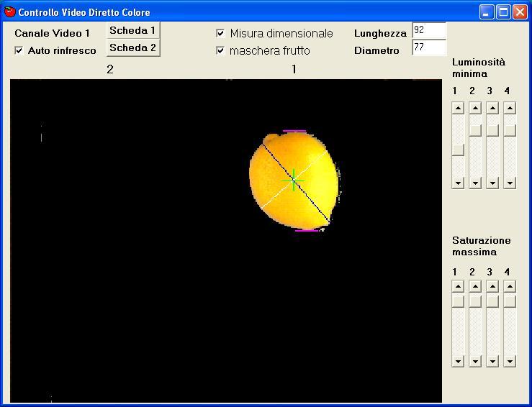Click up arrow of Luminosità minima slider 1
Image resolution: width=532 pixels, height=407 pixels.
[x=458, y=109]
